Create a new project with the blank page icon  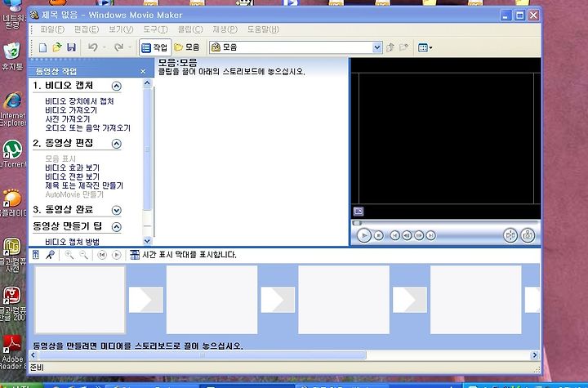pyautogui.click(x=42, y=47)
